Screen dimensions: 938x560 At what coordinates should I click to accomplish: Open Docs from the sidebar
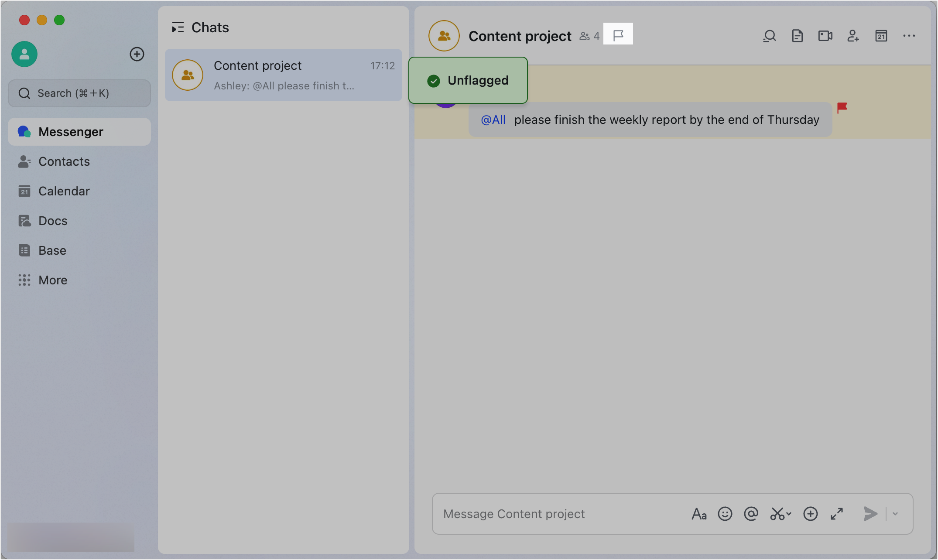coord(53,221)
